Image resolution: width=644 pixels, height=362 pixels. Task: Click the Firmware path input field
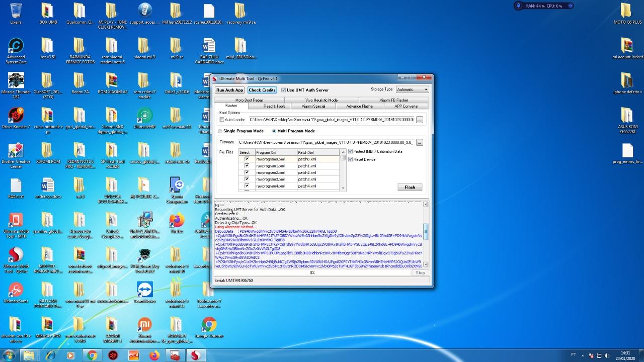[x=326, y=143]
